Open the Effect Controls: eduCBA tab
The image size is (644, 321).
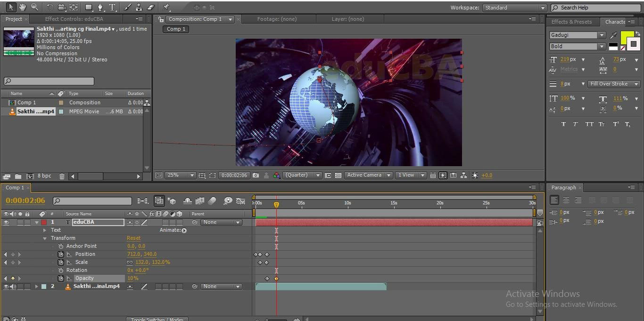(74, 19)
